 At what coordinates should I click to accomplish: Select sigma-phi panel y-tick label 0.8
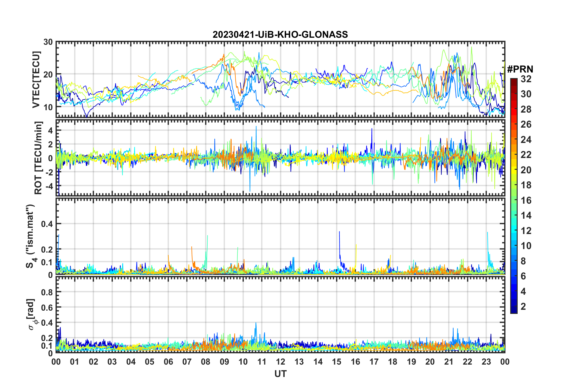(x=47, y=292)
